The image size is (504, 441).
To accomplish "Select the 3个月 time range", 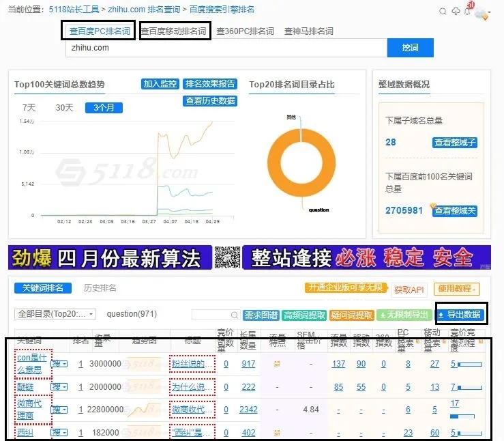I will [104, 108].
